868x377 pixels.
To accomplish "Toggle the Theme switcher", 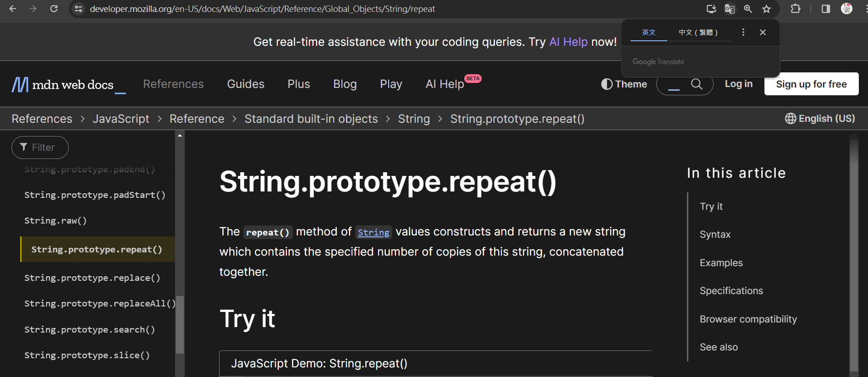I will tap(624, 84).
